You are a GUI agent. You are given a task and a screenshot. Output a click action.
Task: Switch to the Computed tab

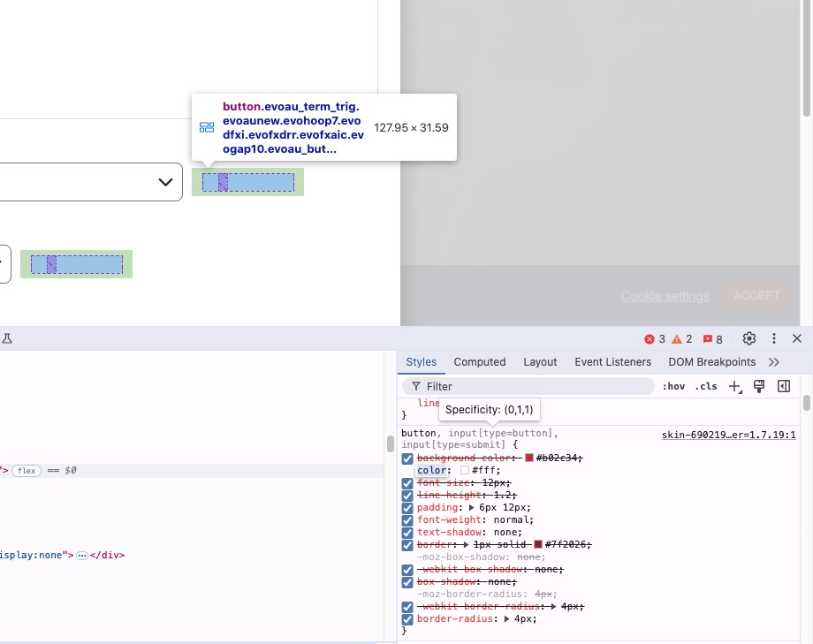pos(480,362)
